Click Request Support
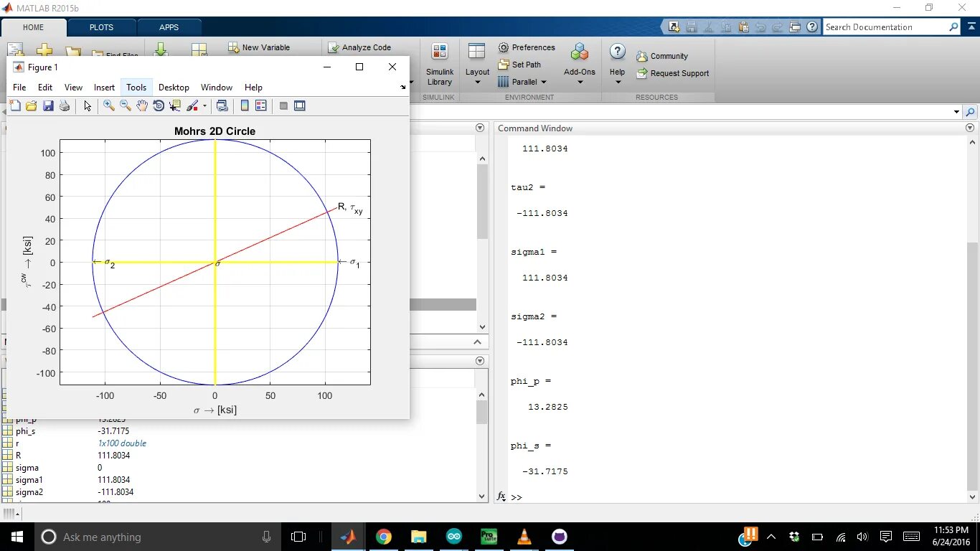 coord(673,73)
